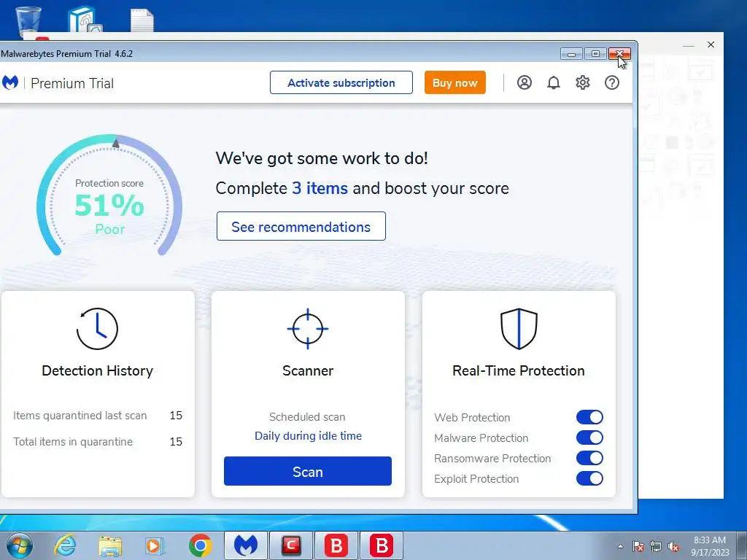Click the taskbar clock showing 8:33 AM
The height and width of the screenshot is (560, 747).
(710, 546)
